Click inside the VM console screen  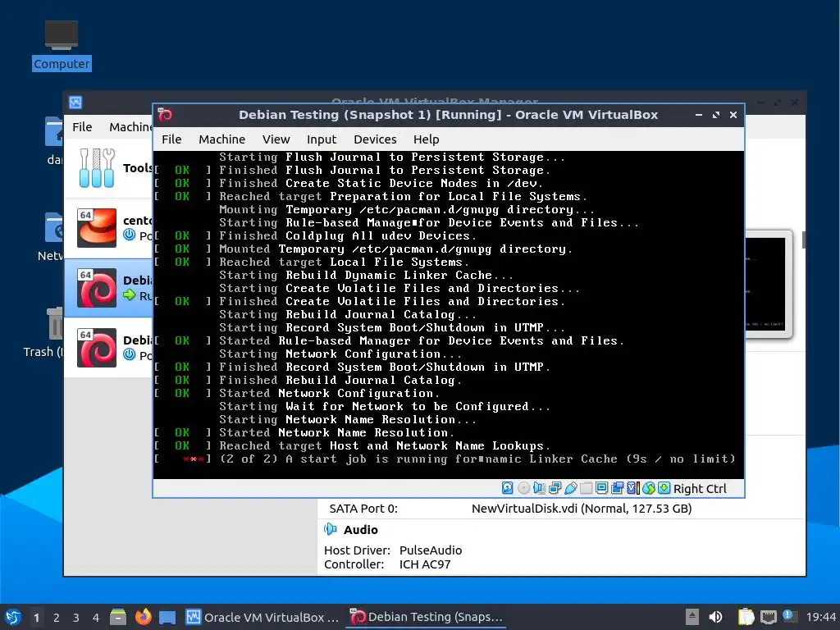449,314
